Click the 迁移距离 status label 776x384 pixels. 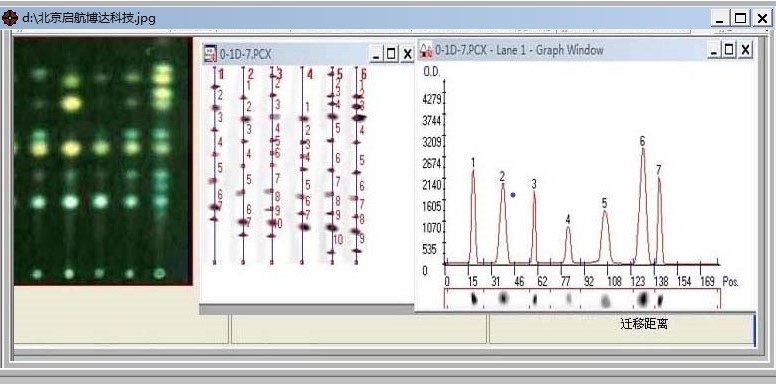[644, 324]
